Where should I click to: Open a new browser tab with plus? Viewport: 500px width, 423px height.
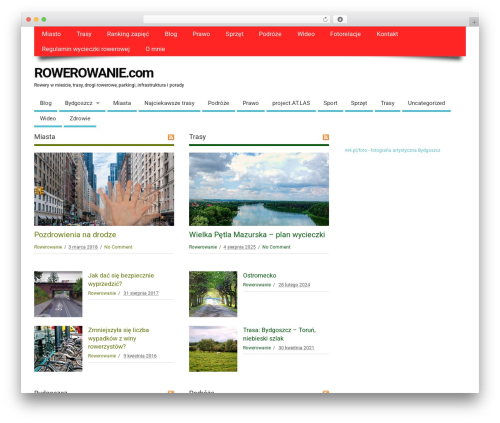coord(474,22)
